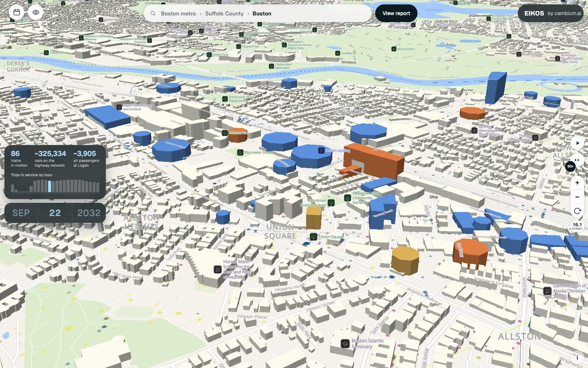Select Boston Islamic Seminary marker icon
588x368 pixels.
[x=345, y=344]
